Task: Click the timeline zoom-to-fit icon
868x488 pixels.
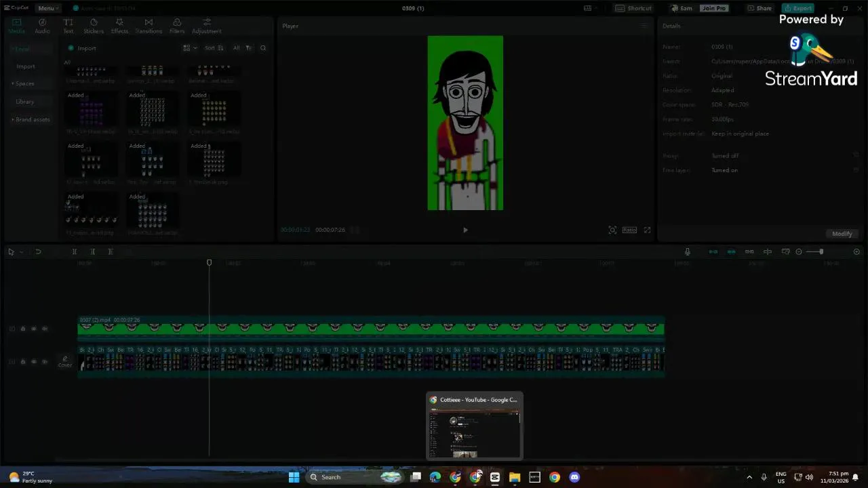Action: [x=856, y=251]
